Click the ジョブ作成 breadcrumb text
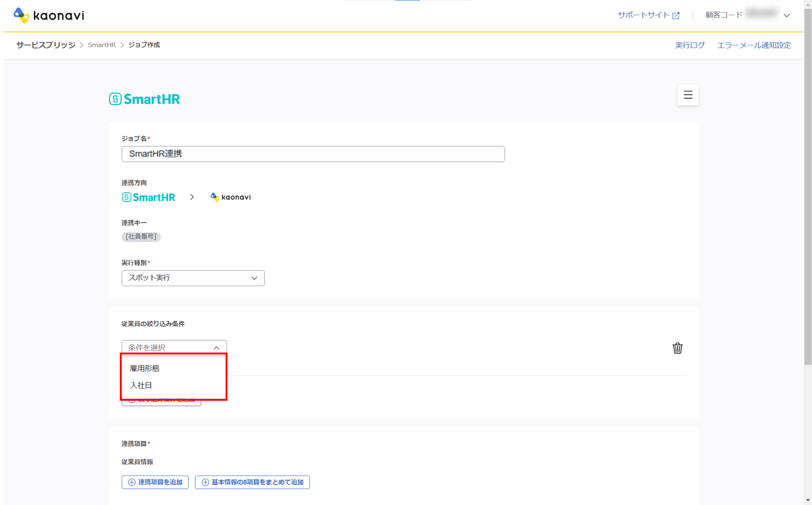Viewport: 812px width, 505px height. point(144,45)
